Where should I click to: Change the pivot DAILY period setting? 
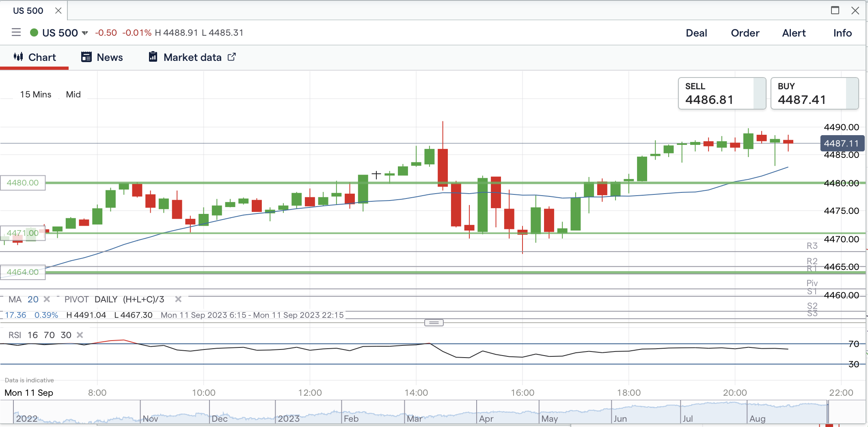106,300
